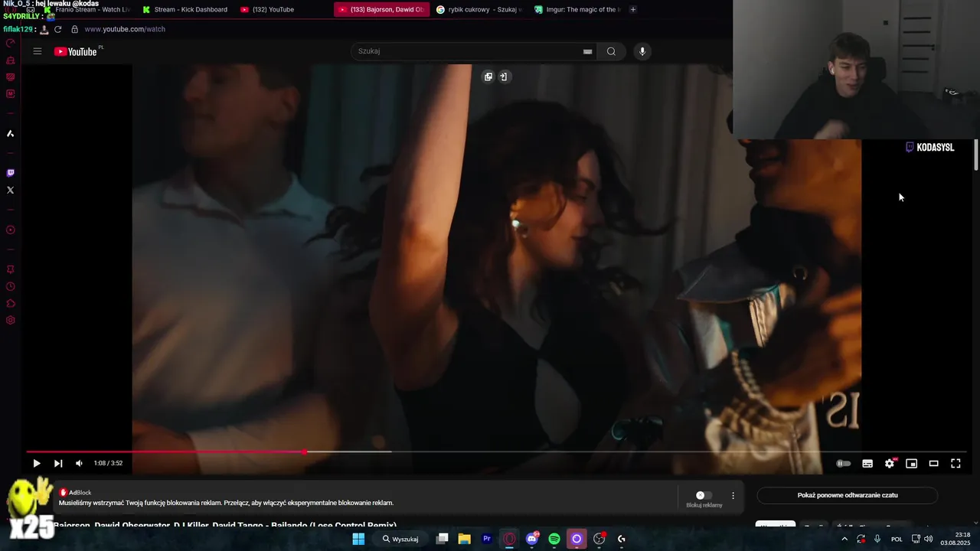Open the 23:18 clock and date
980x551 pixels.
956,539
